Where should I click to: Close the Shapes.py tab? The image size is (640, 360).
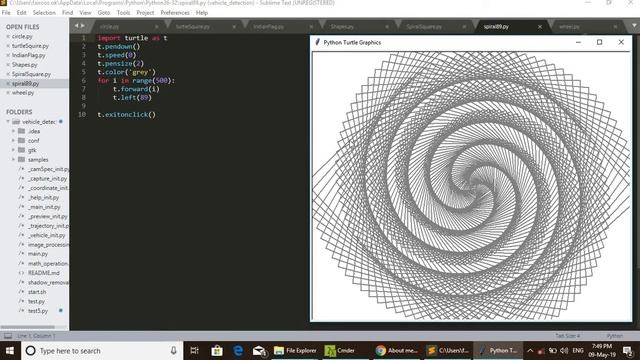pos(387,27)
